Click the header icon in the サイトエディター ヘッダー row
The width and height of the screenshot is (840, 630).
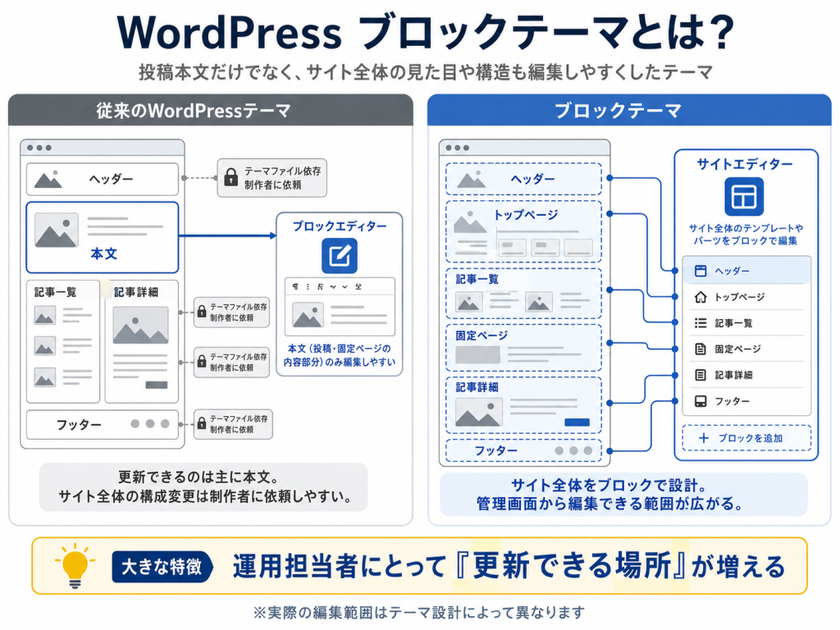(x=701, y=271)
